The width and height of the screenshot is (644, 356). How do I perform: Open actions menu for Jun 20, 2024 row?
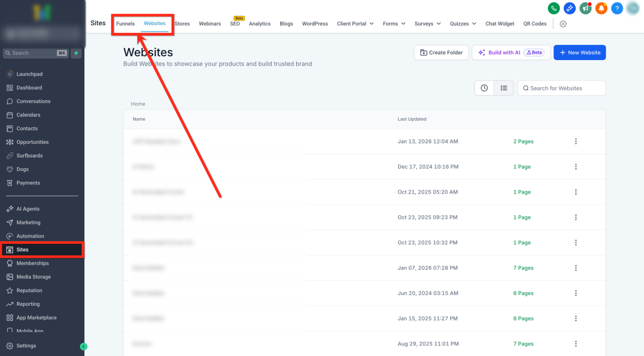click(576, 293)
